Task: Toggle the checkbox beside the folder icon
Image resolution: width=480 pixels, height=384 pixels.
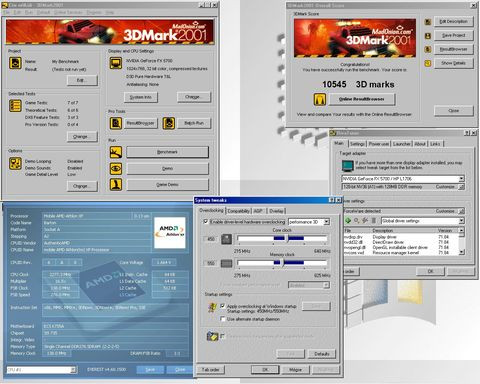Action: click(x=222, y=336)
